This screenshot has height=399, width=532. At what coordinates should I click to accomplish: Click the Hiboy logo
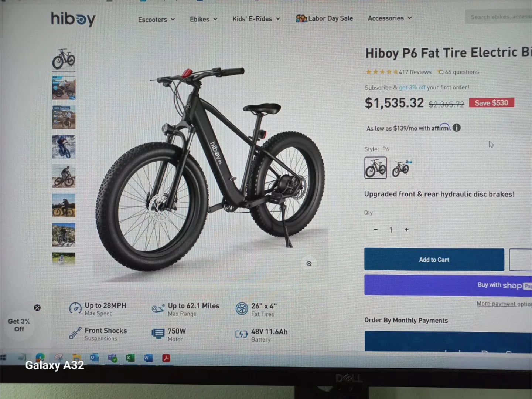click(x=73, y=19)
